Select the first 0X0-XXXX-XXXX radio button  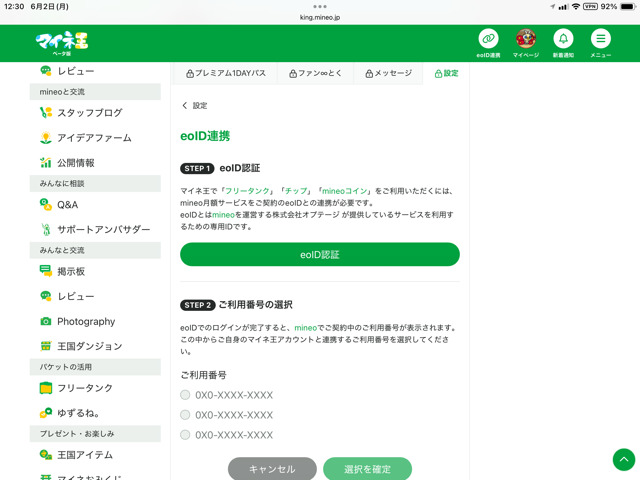(185, 395)
